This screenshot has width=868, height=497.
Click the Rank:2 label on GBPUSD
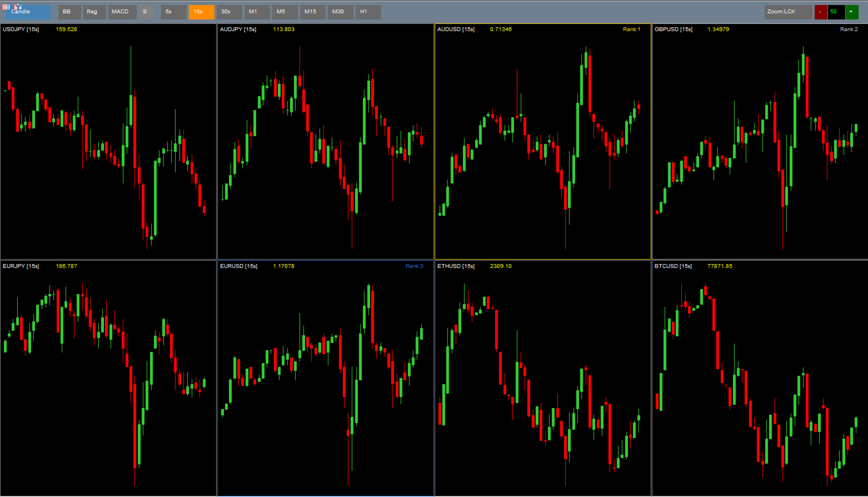pos(849,29)
